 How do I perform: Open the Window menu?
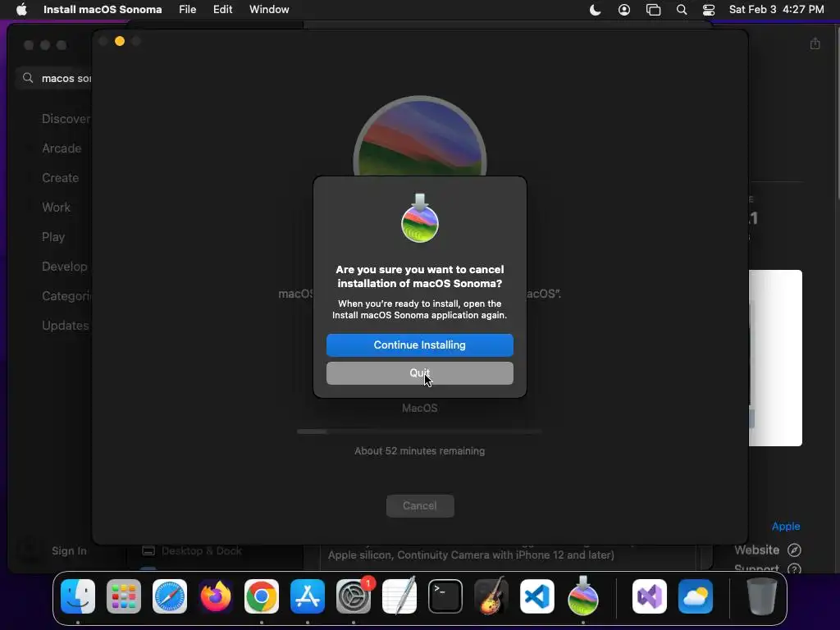[269, 10]
